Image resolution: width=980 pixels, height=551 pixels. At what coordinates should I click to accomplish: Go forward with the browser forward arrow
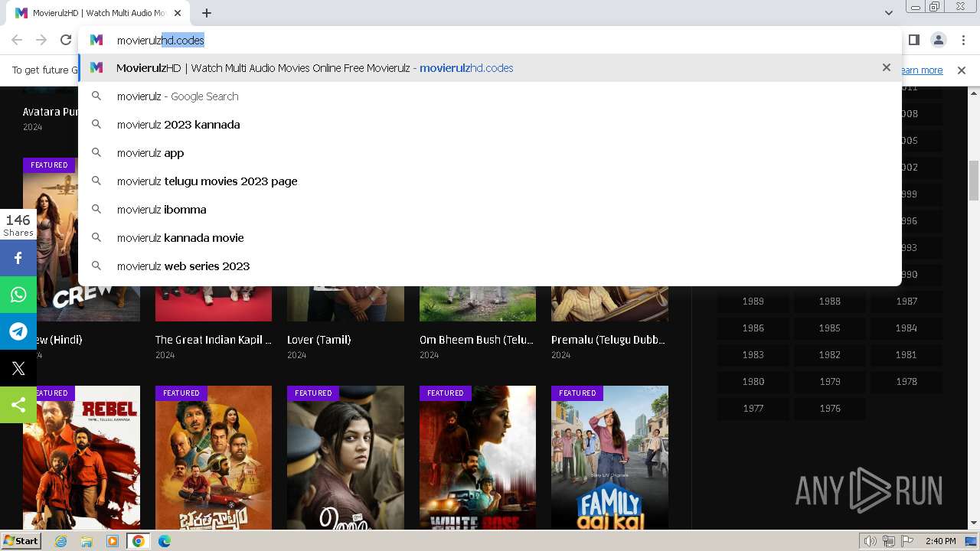click(x=41, y=40)
